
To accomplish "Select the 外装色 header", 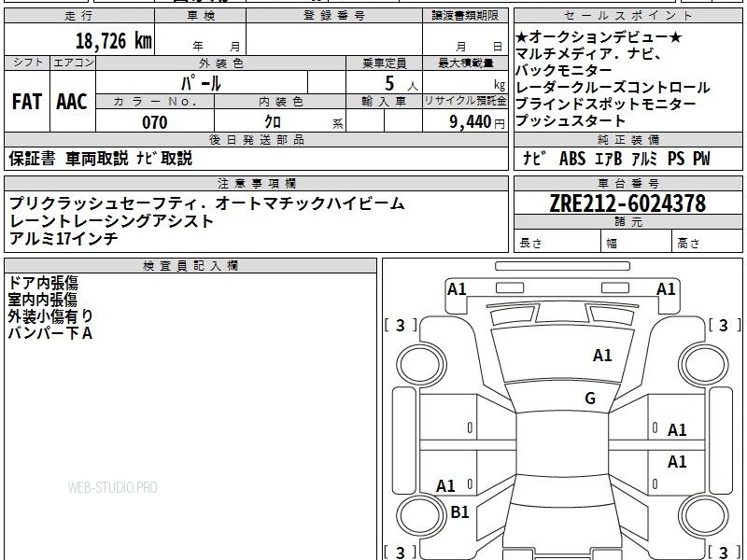I will [221, 63].
